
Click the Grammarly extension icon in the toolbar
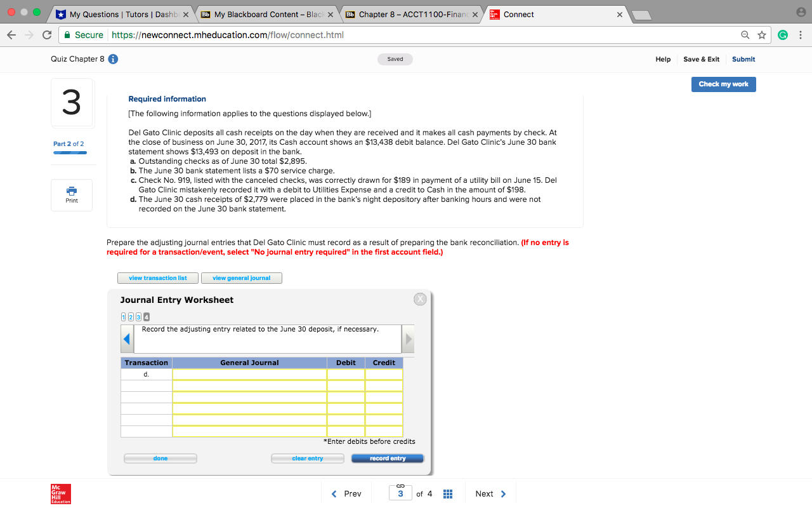(782, 35)
